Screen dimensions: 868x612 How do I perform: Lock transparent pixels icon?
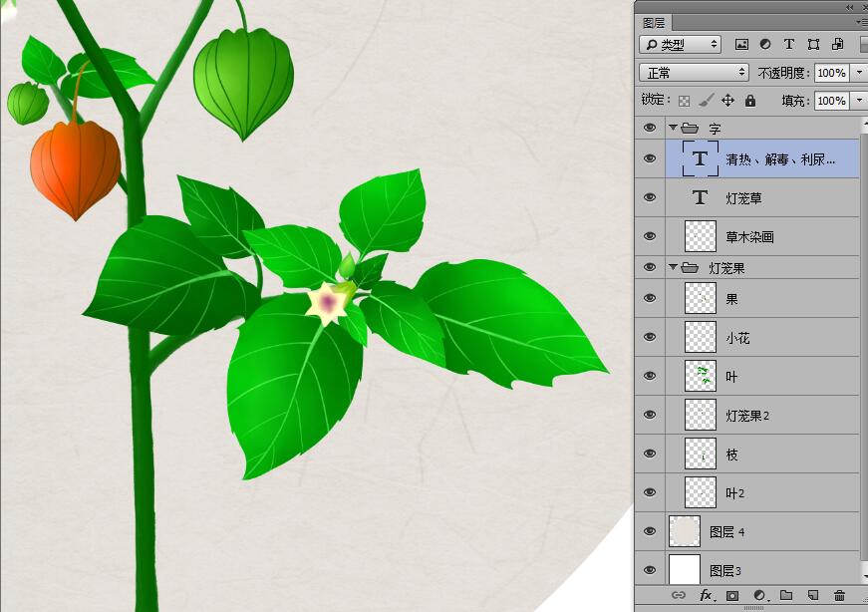[685, 101]
